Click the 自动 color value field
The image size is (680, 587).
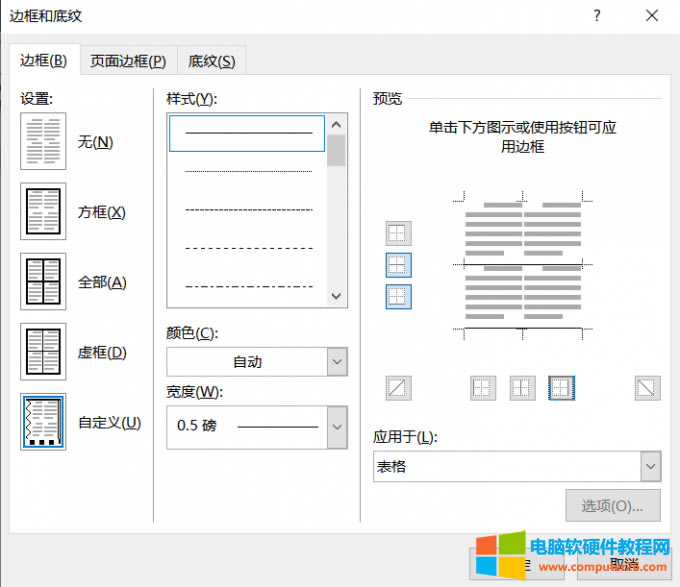coord(247,362)
